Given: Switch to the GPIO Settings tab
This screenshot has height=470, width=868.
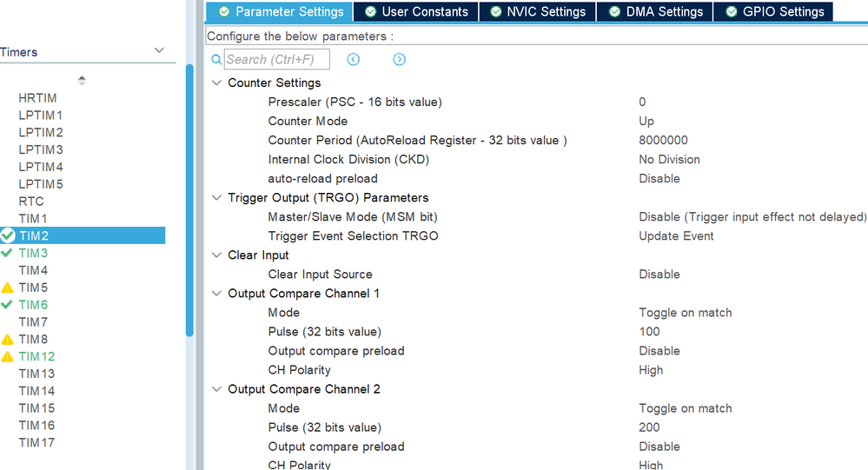Looking at the screenshot, I should point(773,11).
